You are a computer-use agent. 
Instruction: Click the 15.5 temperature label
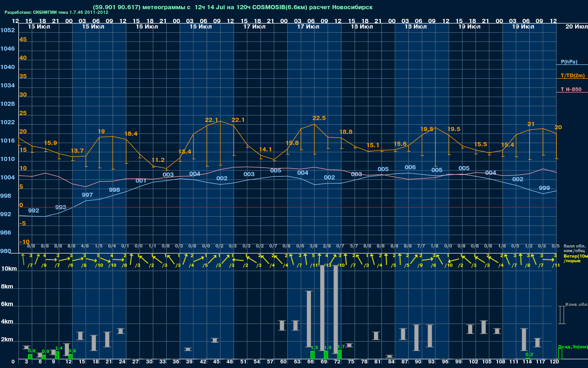pos(480,144)
